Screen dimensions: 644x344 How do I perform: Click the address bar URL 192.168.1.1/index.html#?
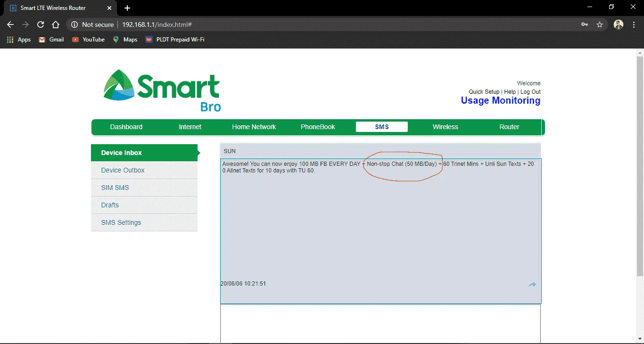click(157, 25)
